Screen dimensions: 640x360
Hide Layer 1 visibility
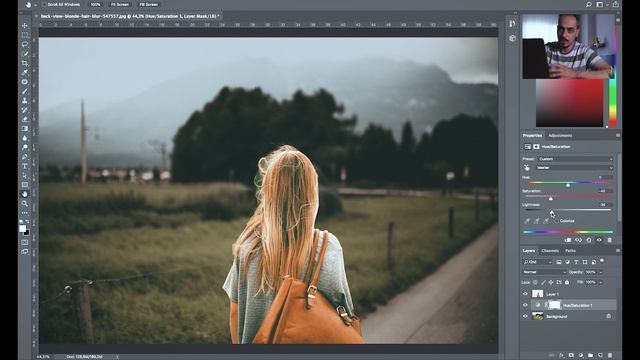pos(525,294)
